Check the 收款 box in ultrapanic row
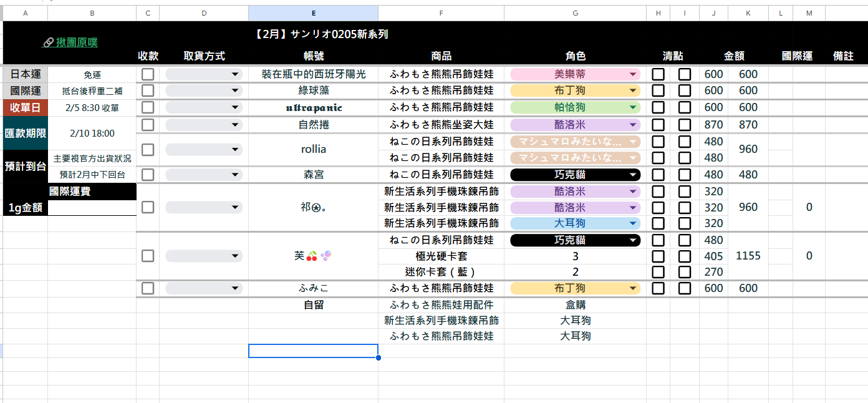868x403 pixels. pyautogui.click(x=148, y=107)
